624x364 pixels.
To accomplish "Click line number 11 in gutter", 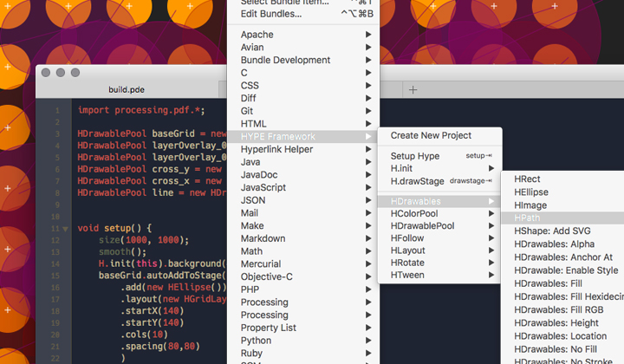I will point(55,229).
